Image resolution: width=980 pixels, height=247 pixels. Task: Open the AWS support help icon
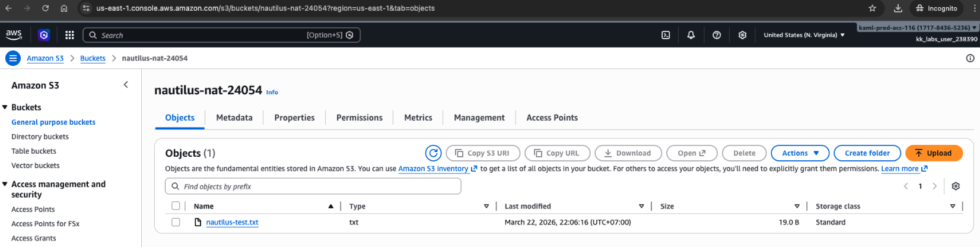pyautogui.click(x=717, y=35)
